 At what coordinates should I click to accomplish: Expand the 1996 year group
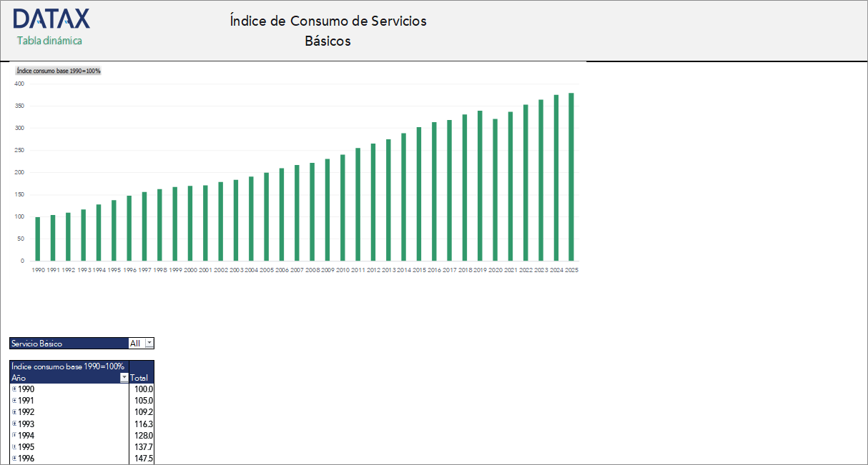tap(13, 458)
